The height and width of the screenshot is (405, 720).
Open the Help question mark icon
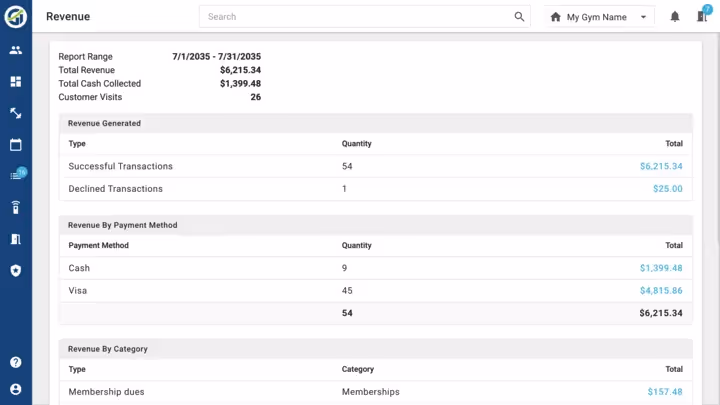pos(16,362)
